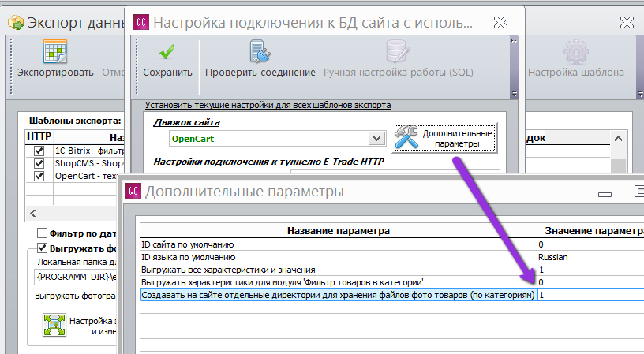644x354 pixels.
Task: Click the Экспорт данных window title icon
Action: pos(16,22)
